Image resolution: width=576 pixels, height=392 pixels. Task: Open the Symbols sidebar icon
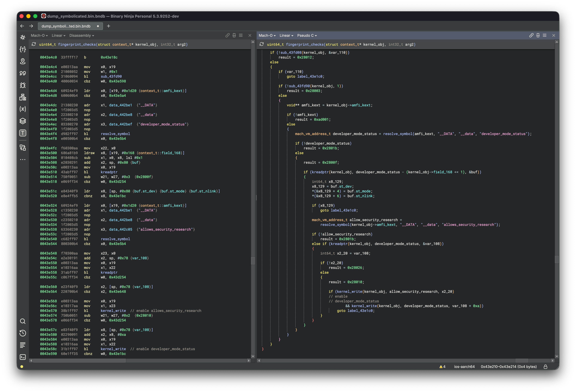point(23,37)
